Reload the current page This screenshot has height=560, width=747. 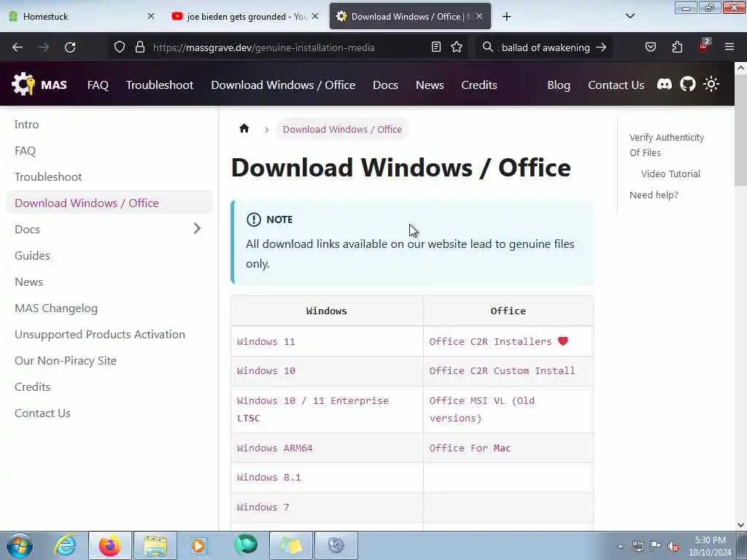click(x=70, y=47)
